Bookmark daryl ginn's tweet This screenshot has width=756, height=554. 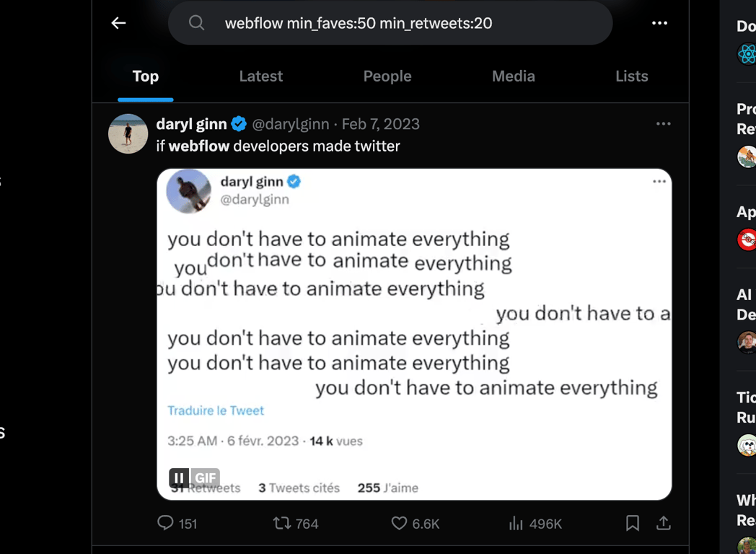pos(633,523)
